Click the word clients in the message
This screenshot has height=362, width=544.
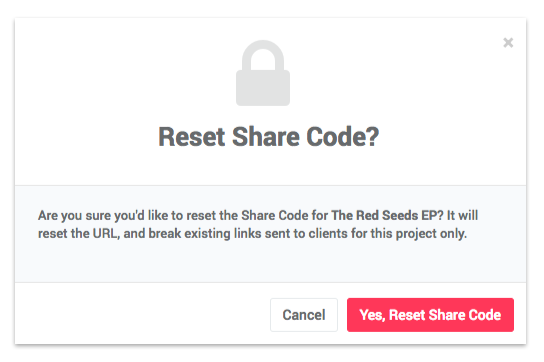click(328, 234)
